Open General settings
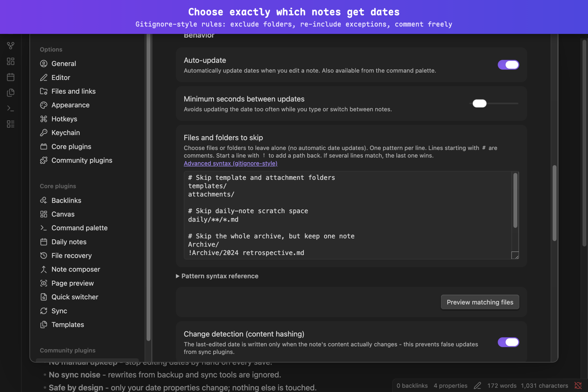 [x=64, y=64]
